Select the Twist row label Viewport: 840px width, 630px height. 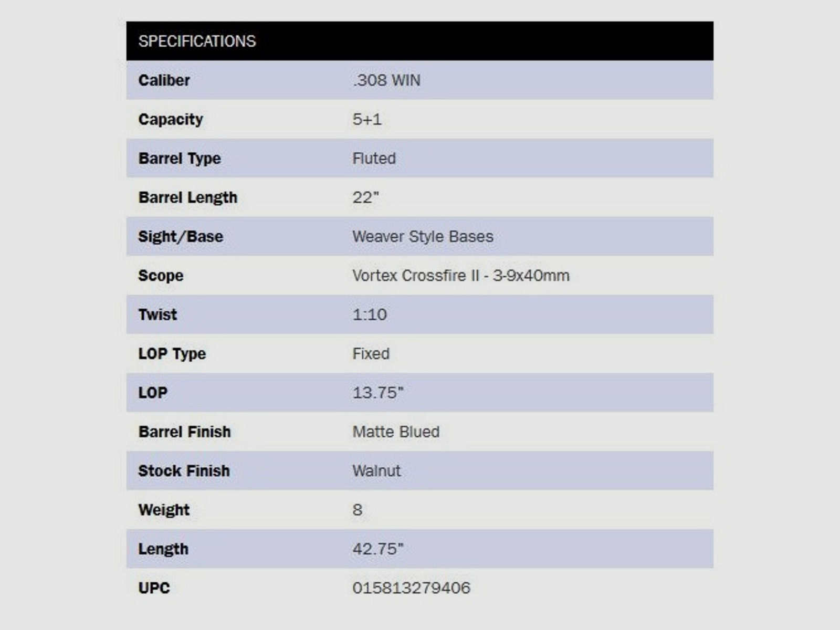tap(157, 314)
